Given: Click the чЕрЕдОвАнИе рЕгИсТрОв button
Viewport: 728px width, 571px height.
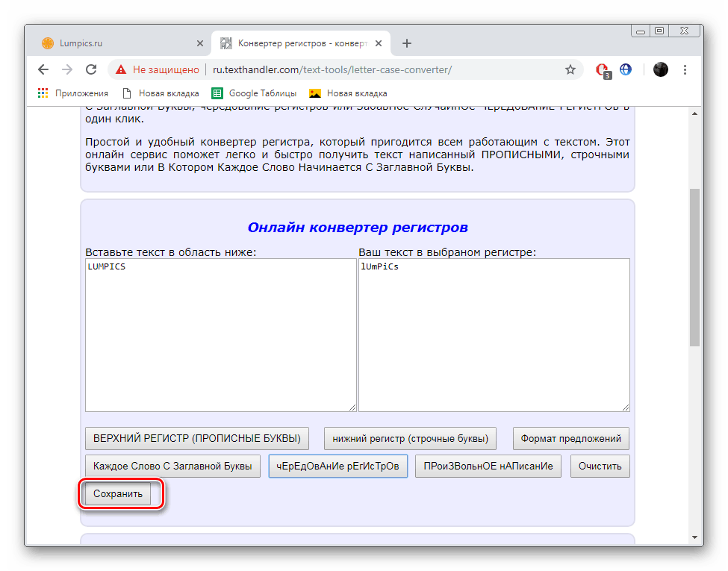Looking at the screenshot, I should pyautogui.click(x=338, y=466).
